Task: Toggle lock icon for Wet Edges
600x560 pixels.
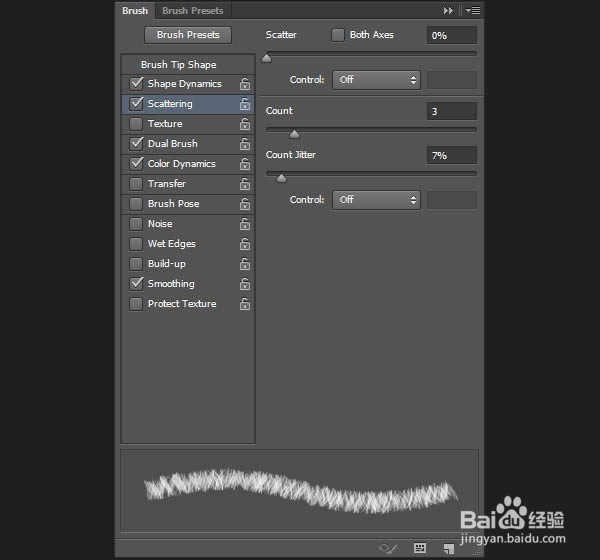Action: click(x=245, y=244)
